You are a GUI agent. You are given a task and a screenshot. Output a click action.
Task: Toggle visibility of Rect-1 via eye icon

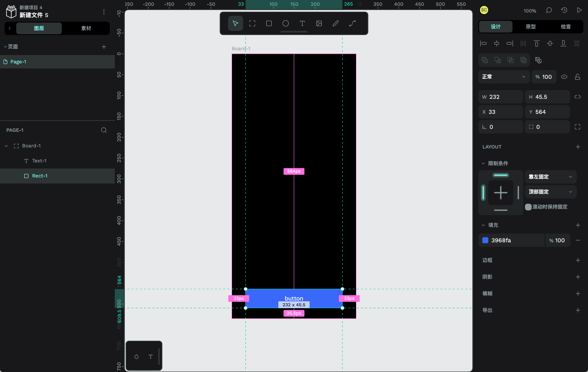564,77
